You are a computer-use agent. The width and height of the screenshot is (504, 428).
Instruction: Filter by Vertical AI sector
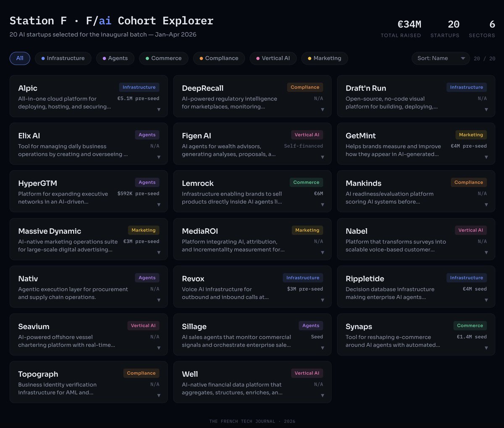273,58
